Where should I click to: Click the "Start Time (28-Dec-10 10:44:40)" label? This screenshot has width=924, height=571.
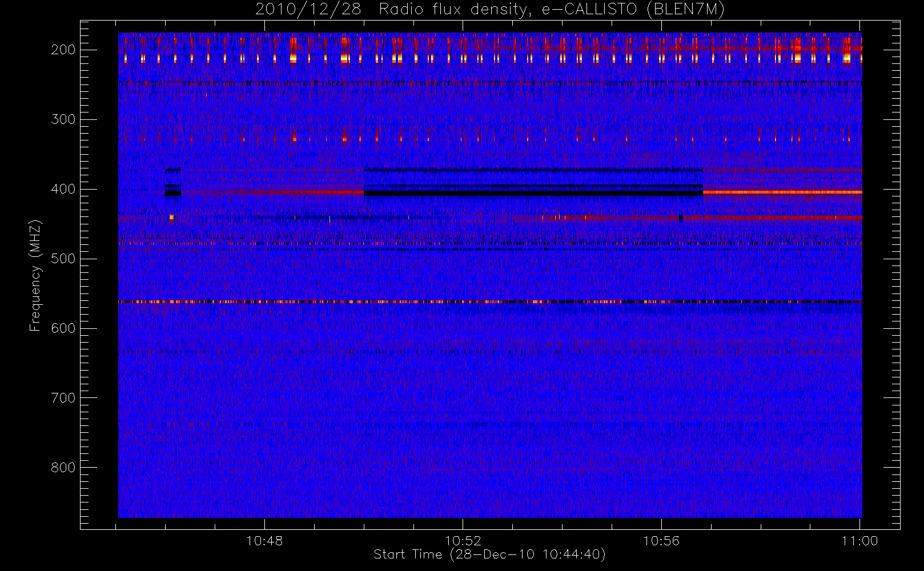coord(489,554)
